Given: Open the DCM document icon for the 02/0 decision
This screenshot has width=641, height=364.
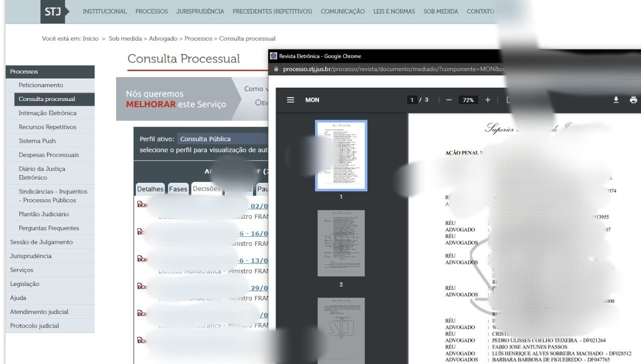Looking at the screenshot, I should pyautogui.click(x=142, y=205).
